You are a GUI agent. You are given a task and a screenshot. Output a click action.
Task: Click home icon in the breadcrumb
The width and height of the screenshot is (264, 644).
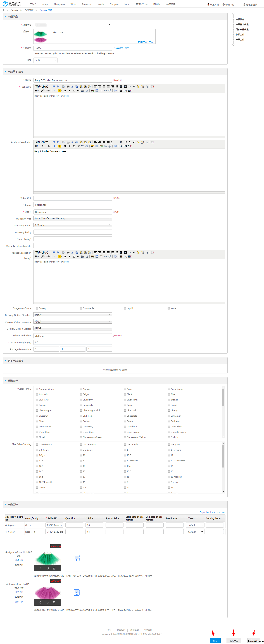pos(4,10)
